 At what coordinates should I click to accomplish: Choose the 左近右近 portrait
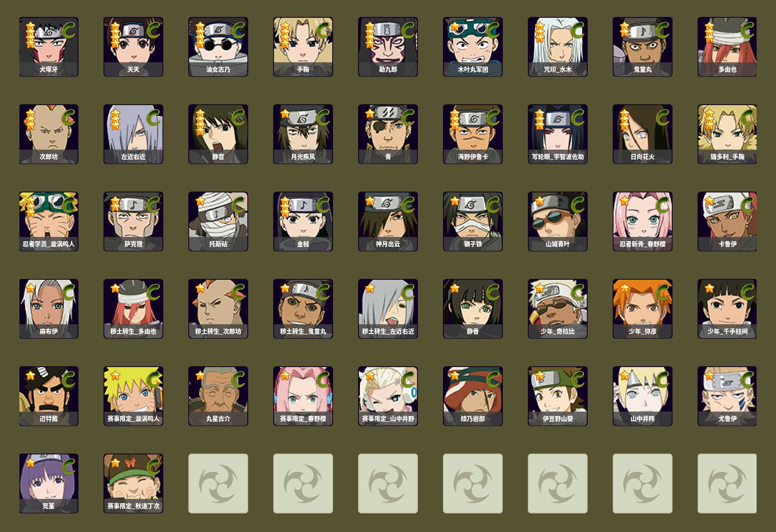click(133, 134)
